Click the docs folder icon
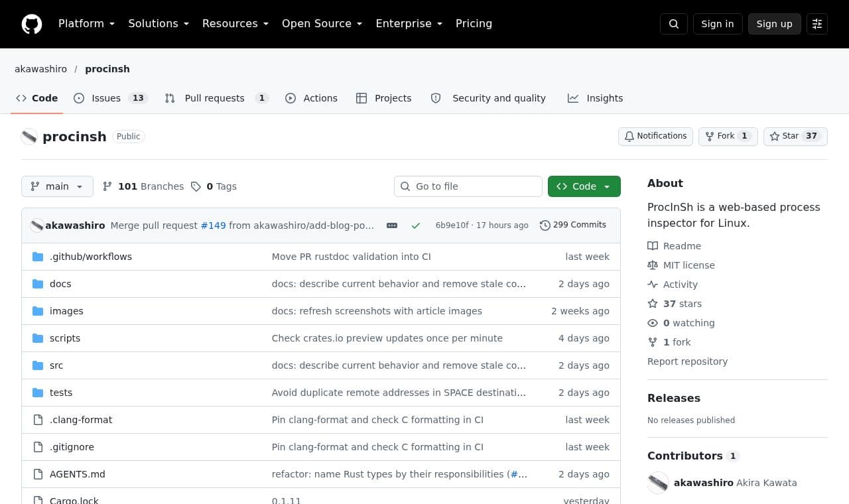The image size is (849, 504). click(x=38, y=284)
